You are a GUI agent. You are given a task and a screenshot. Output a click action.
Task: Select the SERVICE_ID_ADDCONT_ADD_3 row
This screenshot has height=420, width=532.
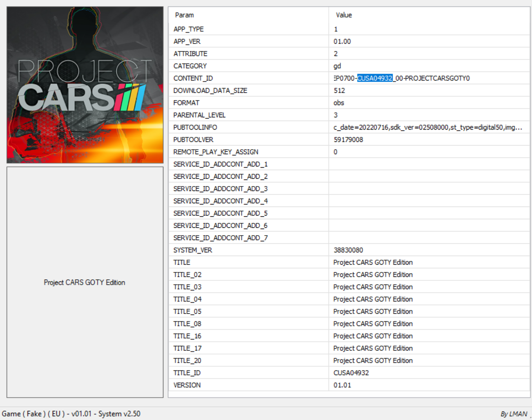(349, 189)
